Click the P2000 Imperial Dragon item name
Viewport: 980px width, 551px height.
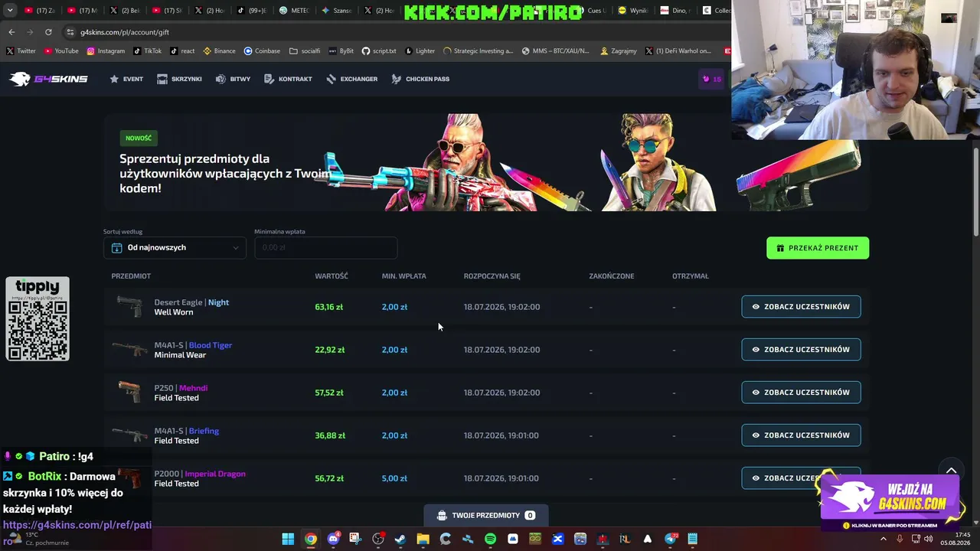pos(200,474)
